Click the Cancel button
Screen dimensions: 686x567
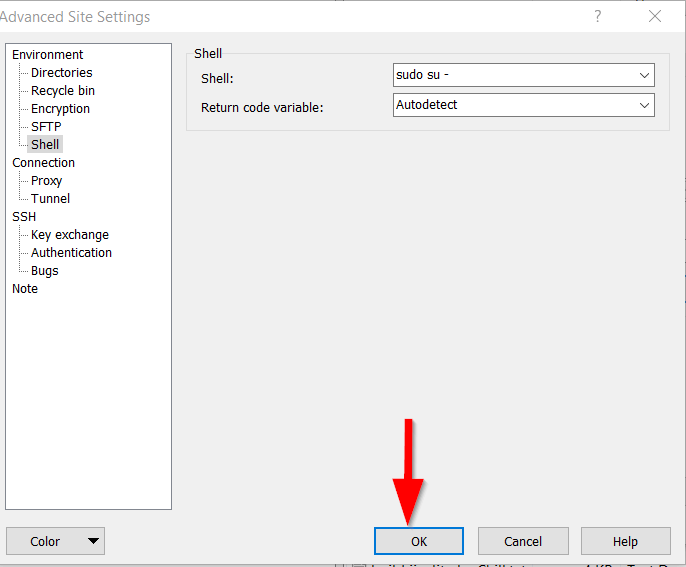point(523,541)
